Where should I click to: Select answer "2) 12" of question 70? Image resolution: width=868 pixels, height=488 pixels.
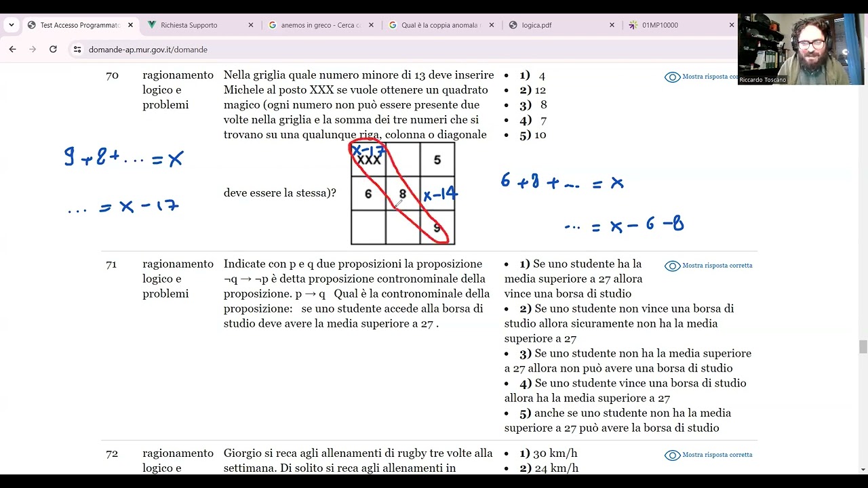pos(533,90)
